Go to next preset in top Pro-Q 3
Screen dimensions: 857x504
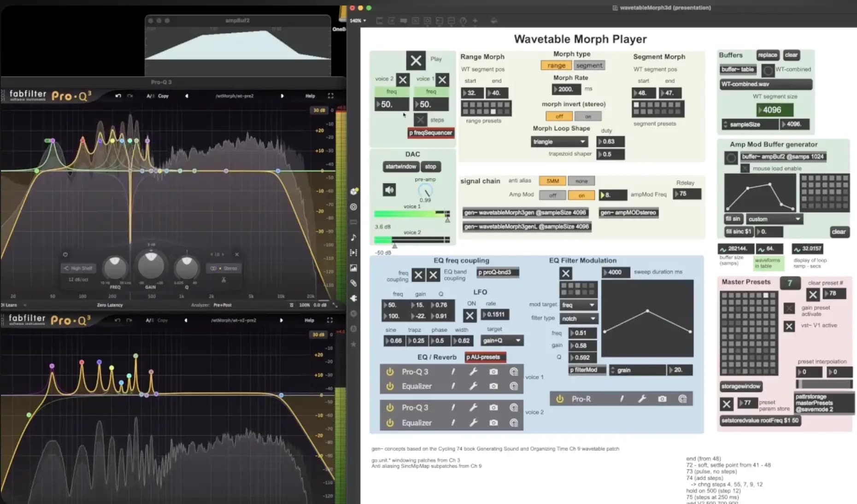282,96
